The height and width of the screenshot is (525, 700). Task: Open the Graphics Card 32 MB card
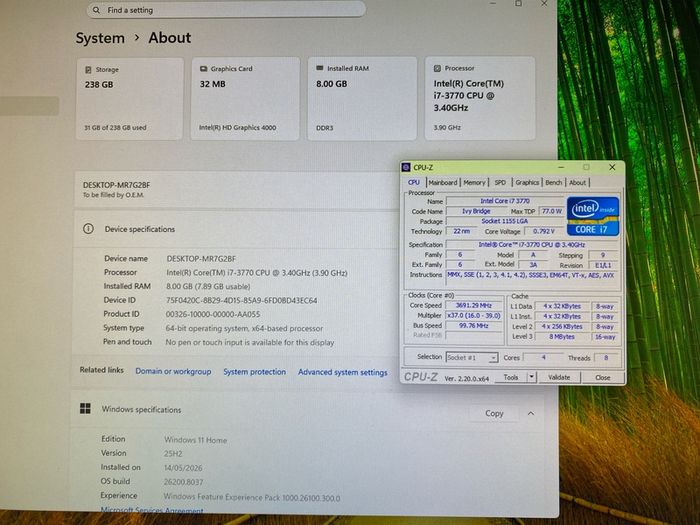coord(245,99)
